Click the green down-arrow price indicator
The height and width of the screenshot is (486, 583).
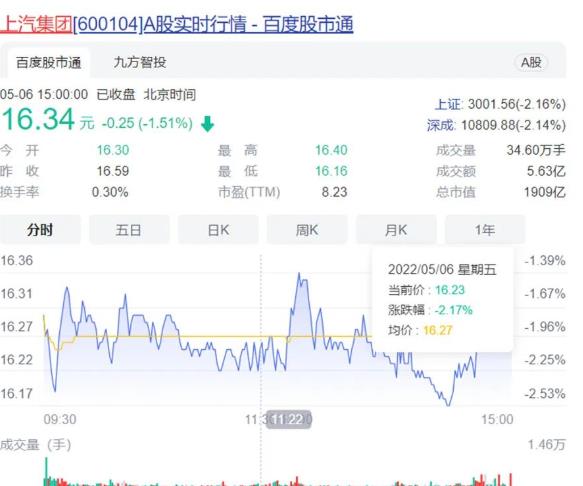pos(207,124)
